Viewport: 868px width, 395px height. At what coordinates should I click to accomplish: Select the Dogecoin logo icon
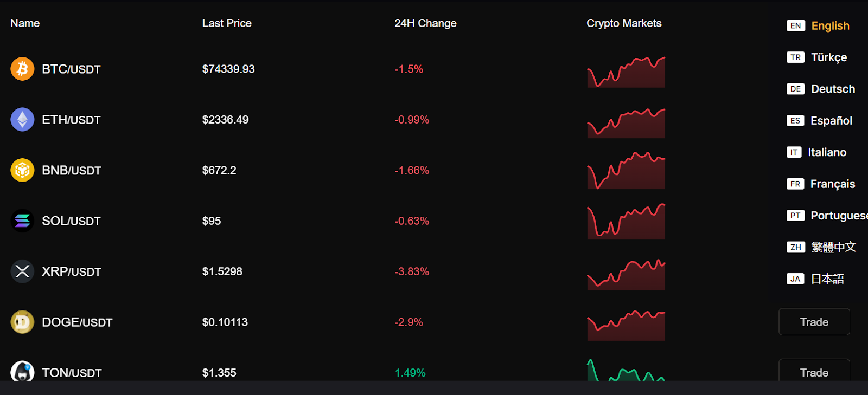pos(22,322)
